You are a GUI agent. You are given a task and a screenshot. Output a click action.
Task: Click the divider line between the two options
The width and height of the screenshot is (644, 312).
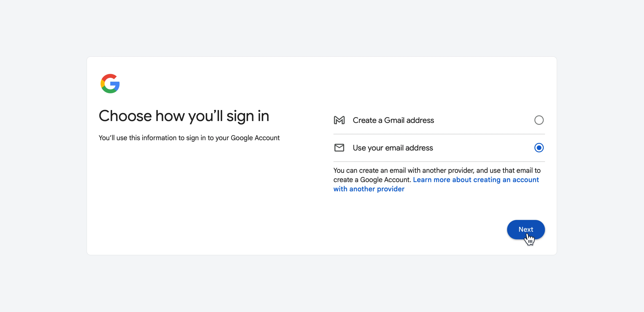pos(439,134)
